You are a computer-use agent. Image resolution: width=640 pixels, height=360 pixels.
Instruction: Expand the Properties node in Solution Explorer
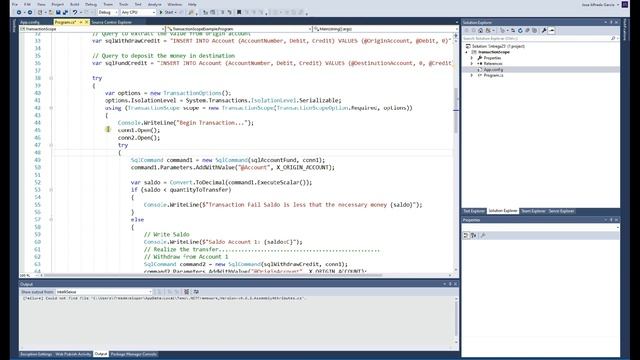(x=472, y=58)
